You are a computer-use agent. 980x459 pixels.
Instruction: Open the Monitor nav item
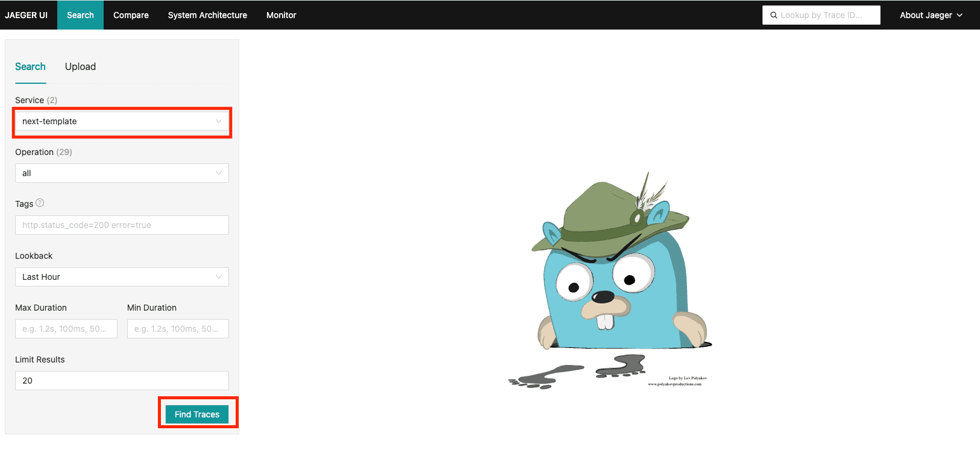(x=281, y=15)
